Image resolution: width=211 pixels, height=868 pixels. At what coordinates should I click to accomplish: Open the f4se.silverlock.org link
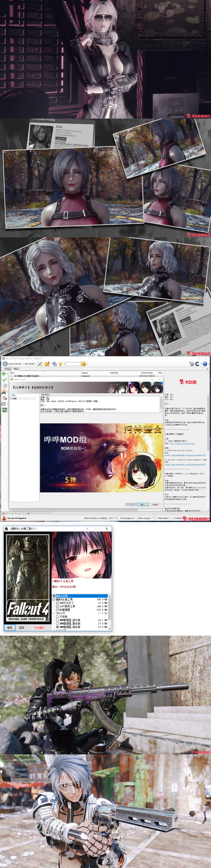pos(182,443)
